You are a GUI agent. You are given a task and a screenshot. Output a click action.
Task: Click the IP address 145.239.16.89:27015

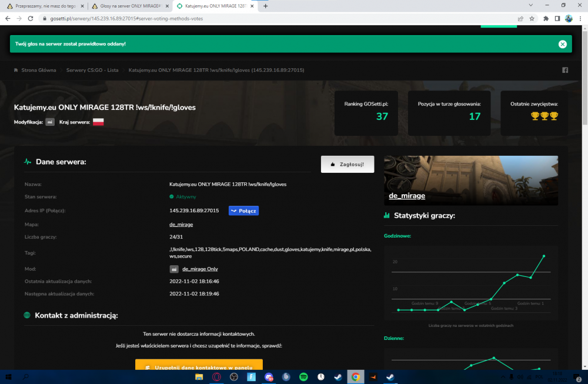(194, 211)
